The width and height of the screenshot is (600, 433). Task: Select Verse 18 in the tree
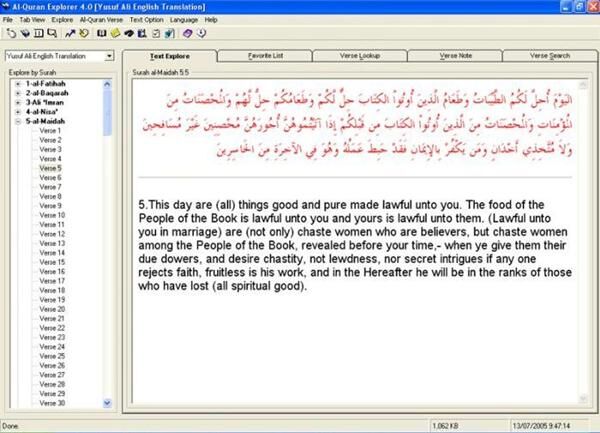click(52, 290)
